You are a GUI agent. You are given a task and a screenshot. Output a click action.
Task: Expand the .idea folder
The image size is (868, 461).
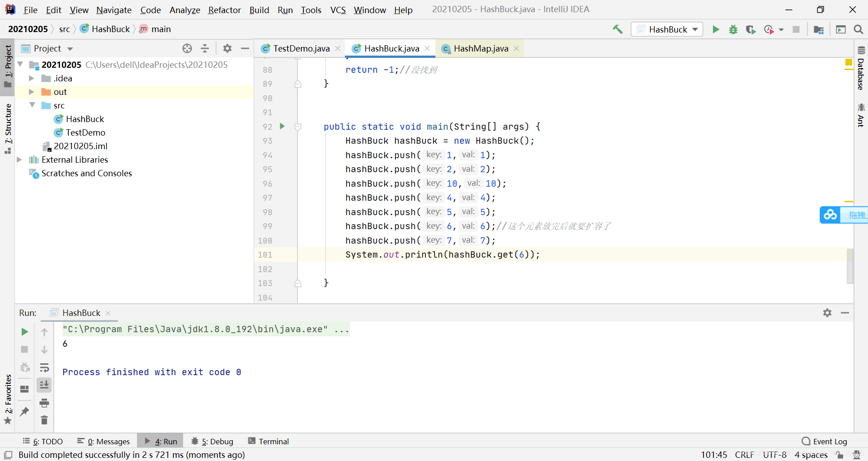[x=32, y=78]
